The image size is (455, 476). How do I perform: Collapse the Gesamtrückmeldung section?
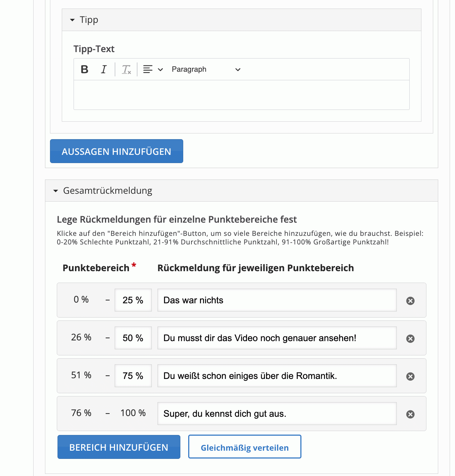pyautogui.click(x=56, y=191)
